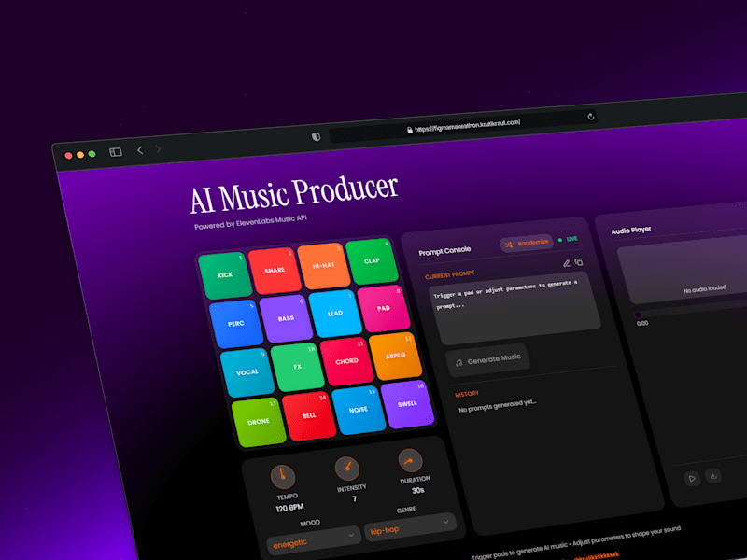Click the Intensity knob
This screenshot has width=747, height=560.
(347, 469)
